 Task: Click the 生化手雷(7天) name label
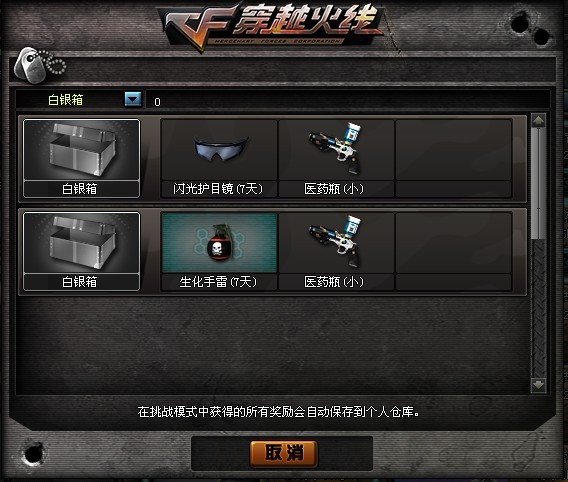tap(218, 282)
